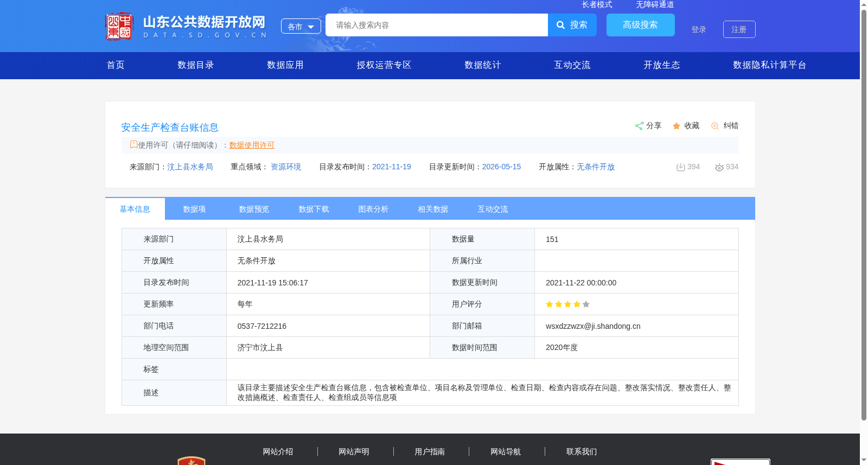868x465 pixels.
Task: Click the 用户评分 star rating
Action: [x=567, y=304]
